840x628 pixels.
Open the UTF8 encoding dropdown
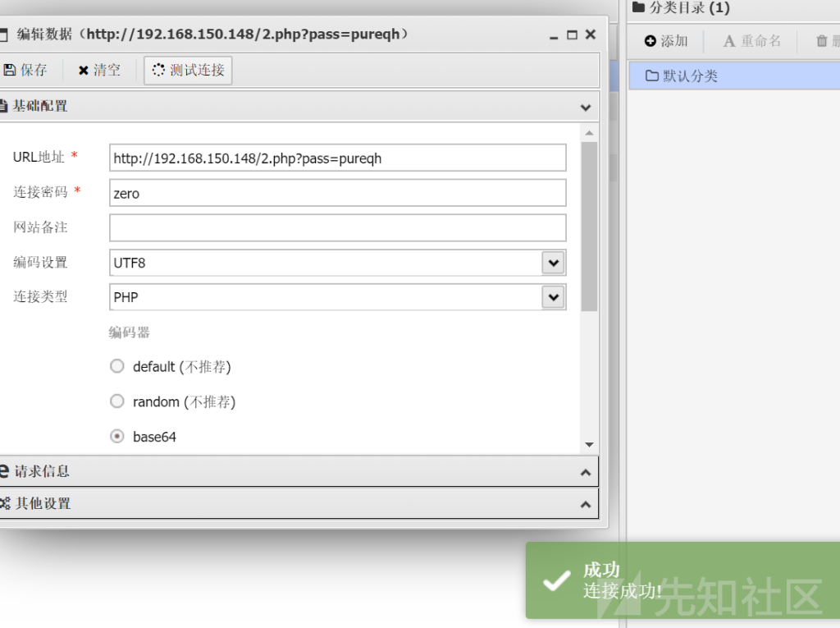pos(555,263)
